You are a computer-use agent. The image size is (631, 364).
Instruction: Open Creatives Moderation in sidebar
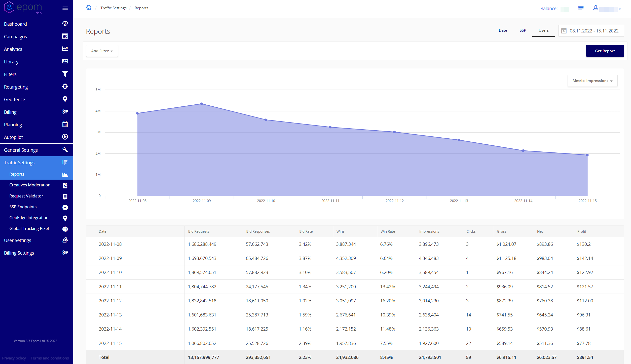(x=30, y=185)
